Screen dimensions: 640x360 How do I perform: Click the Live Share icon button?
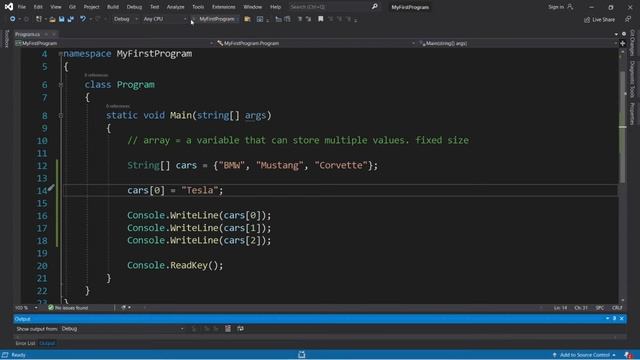coord(599,20)
